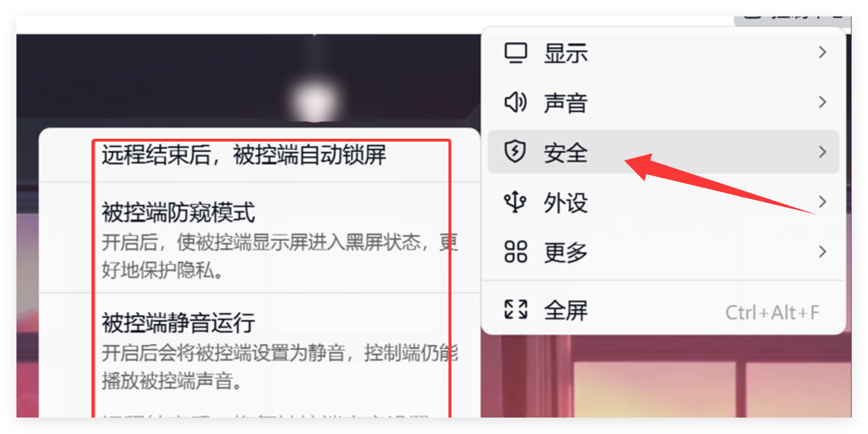Image resolution: width=868 pixels, height=434 pixels.
Task: Click the Ctrl+Alt+F shortcut hint
Action: click(x=772, y=312)
